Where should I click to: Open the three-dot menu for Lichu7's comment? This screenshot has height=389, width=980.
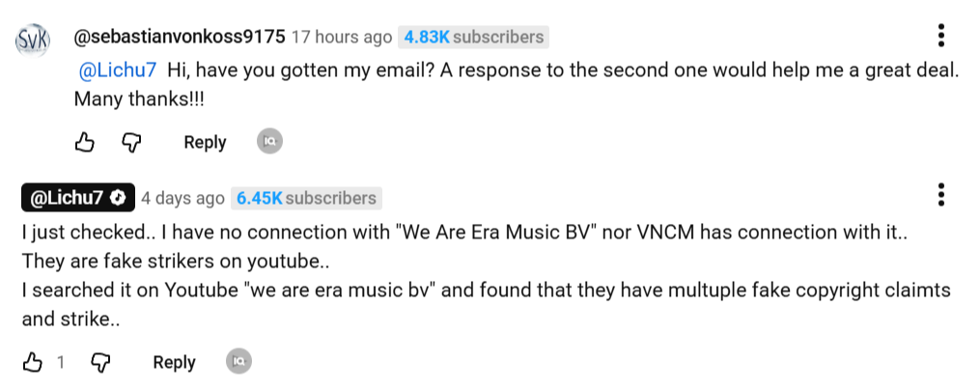(x=941, y=195)
